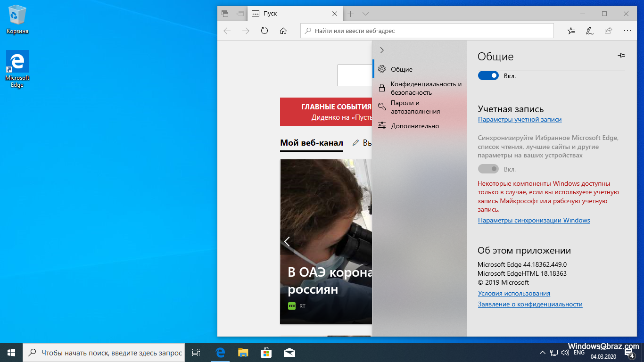Toggle the greyed-out sync switch
Screen dimensions: 644x362
pos(488,169)
